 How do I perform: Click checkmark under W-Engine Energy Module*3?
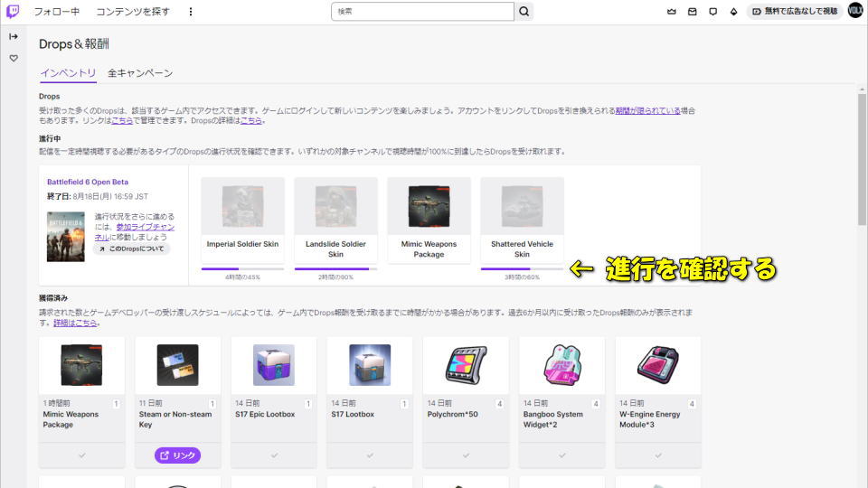coord(658,455)
